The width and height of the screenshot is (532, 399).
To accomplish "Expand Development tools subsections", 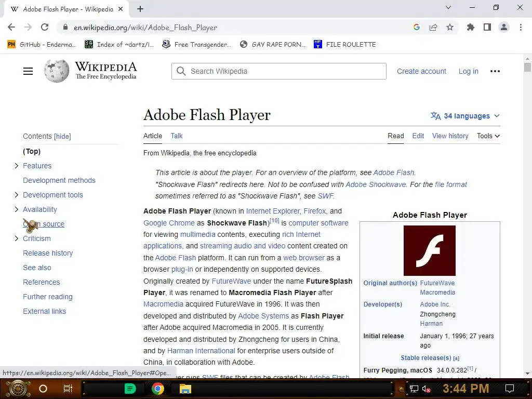I will tap(16, 195).
